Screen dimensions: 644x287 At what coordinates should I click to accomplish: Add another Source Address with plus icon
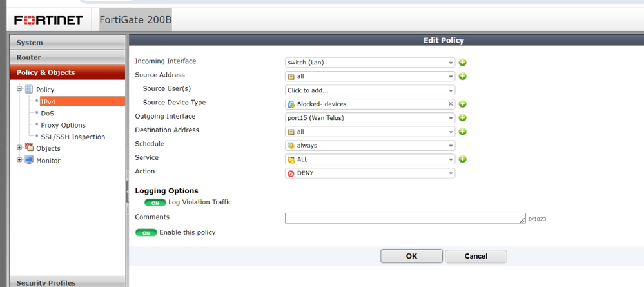pyautogui.click(x=462, y=76)
